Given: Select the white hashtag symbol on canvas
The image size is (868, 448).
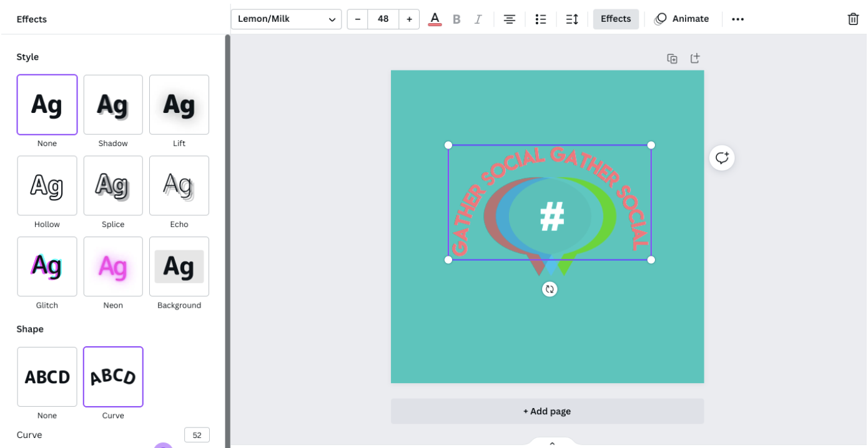Looking at the screenshot, I should [x=552, y=217].
